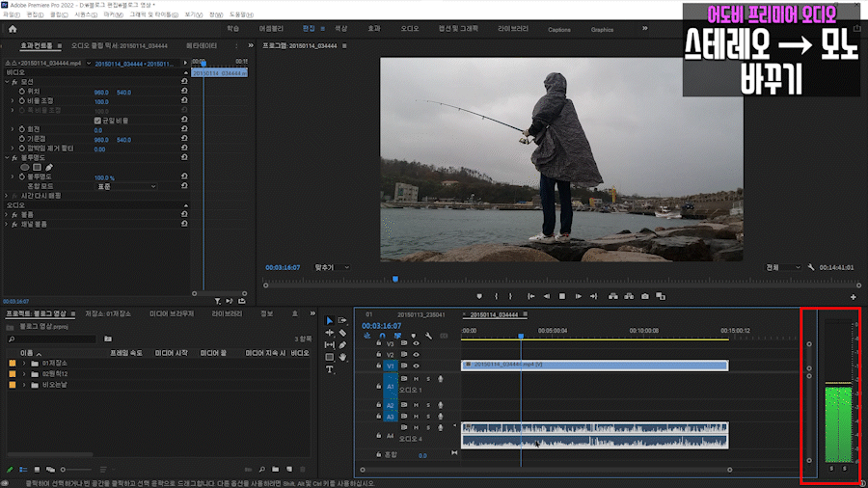Create 4-point polygon mask under opacity

[x=37, y=167]
